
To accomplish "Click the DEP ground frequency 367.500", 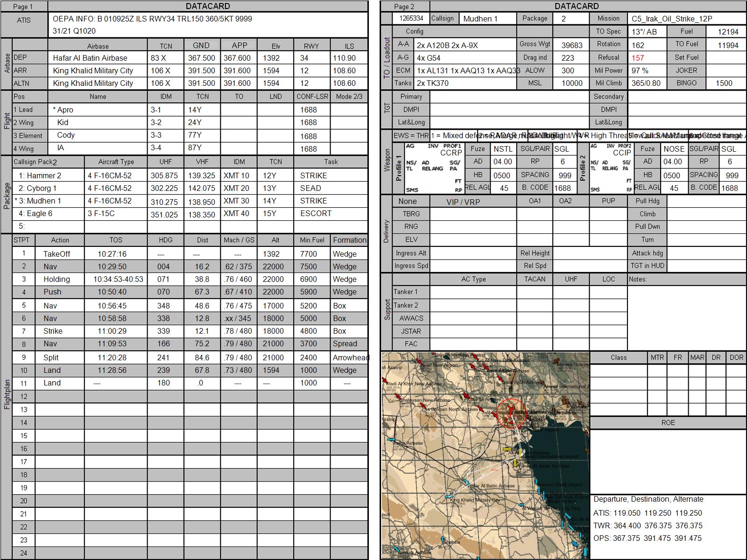I will tap(202, 58).
